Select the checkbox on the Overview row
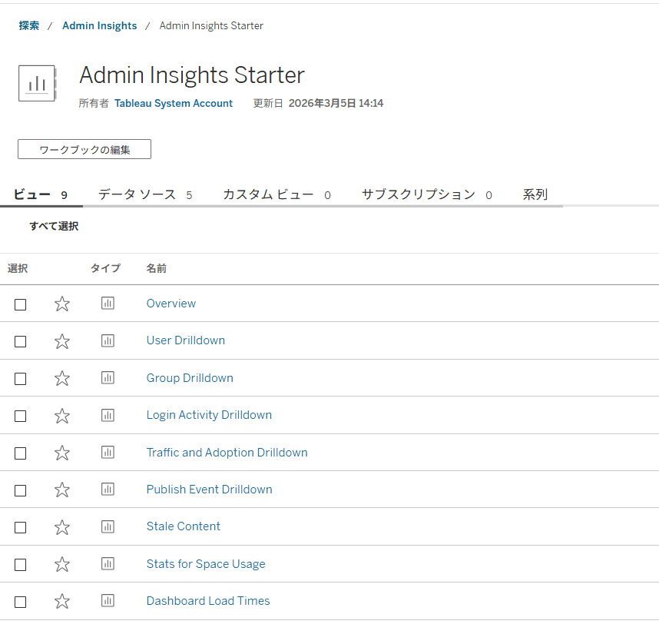The image size is (659, 644). click(20, 304)
